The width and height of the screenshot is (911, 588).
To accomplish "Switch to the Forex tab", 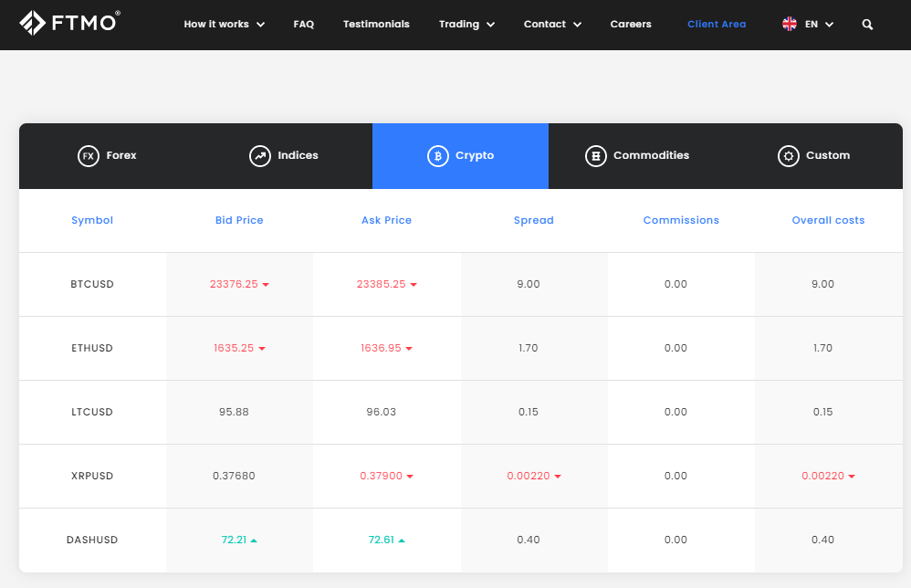I will point(108,156).
